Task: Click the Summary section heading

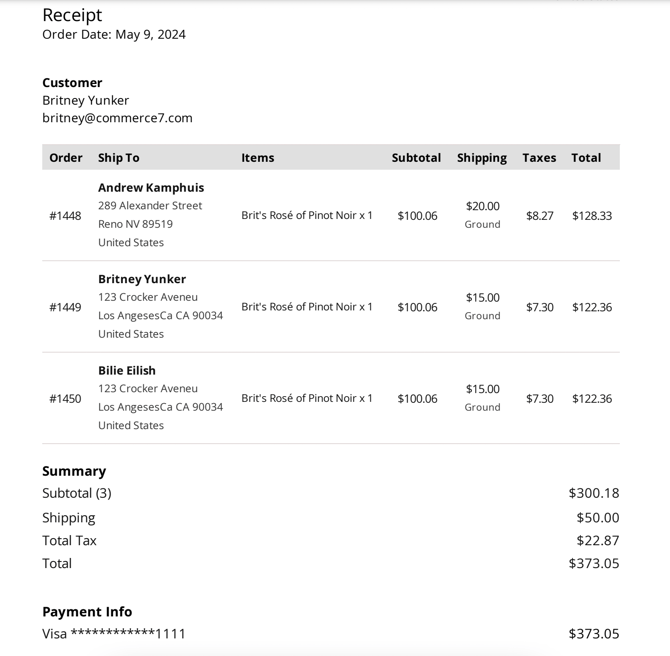Action: point(74,471)
